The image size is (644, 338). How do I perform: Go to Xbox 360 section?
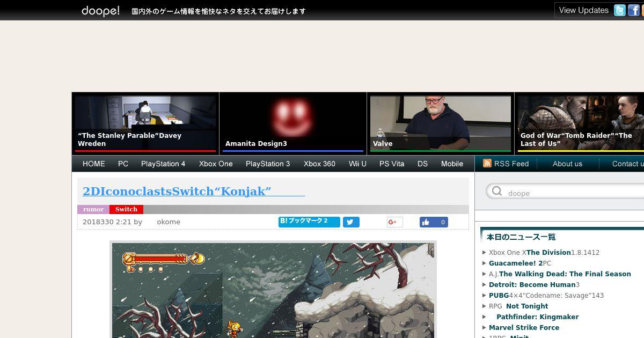point(319,164)
